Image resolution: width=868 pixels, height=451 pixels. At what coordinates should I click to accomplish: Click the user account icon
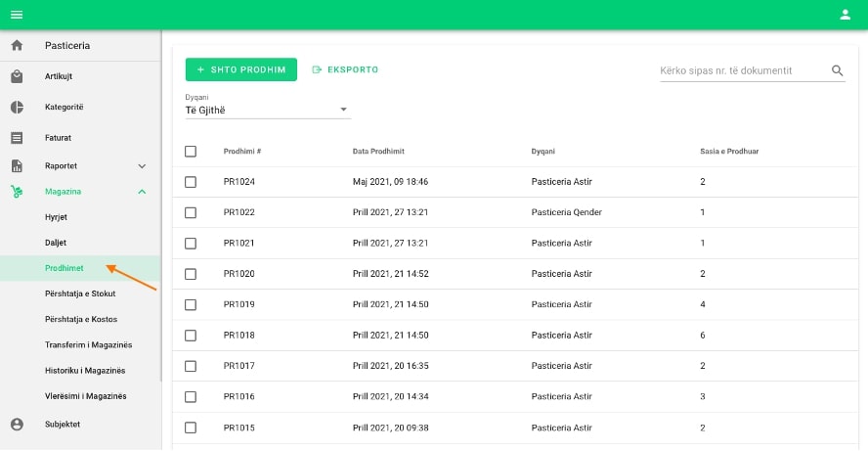[846, 15]
